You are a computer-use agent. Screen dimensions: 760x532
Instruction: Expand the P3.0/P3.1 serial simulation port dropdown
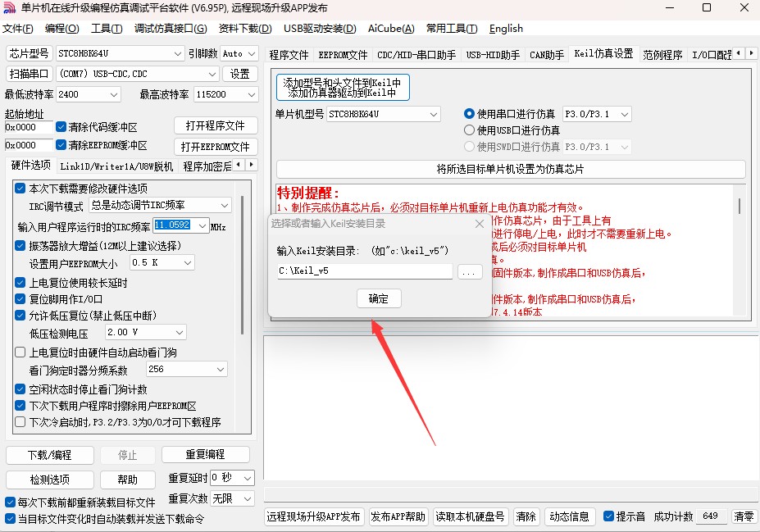[625, 114]
